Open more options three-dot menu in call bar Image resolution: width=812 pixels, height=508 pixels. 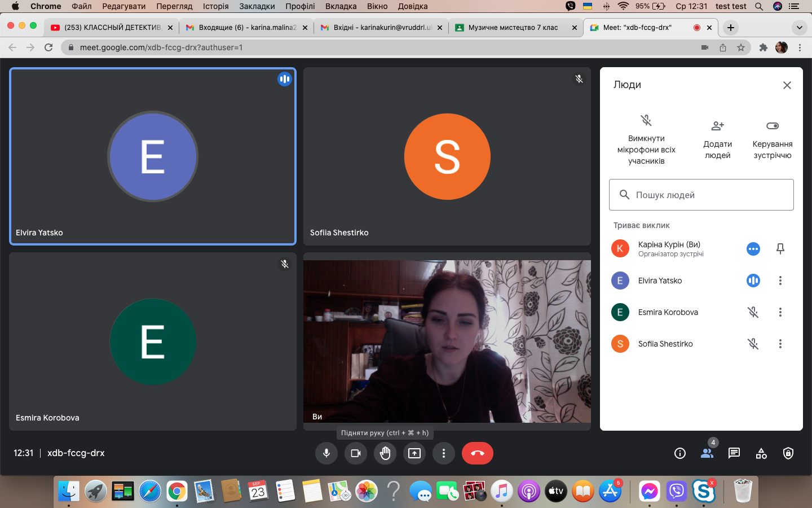[x=444, y=453]
